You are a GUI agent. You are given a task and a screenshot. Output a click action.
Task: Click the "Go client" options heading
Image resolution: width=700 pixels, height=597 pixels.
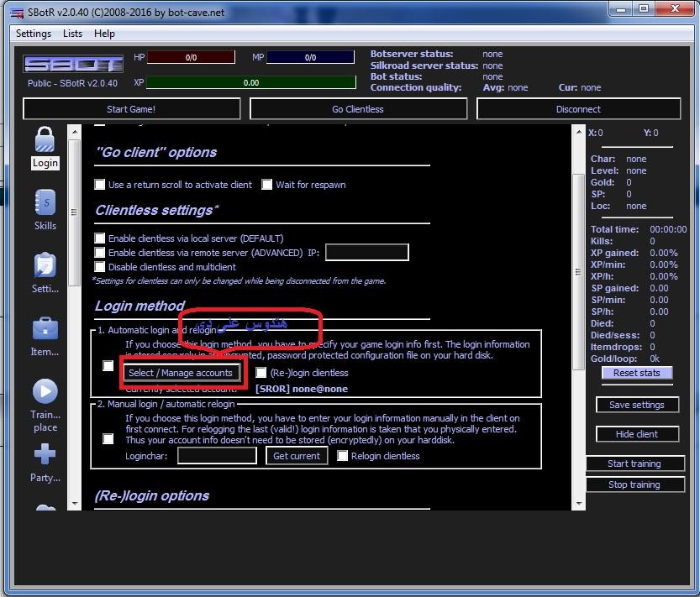(x=156, y=152)
